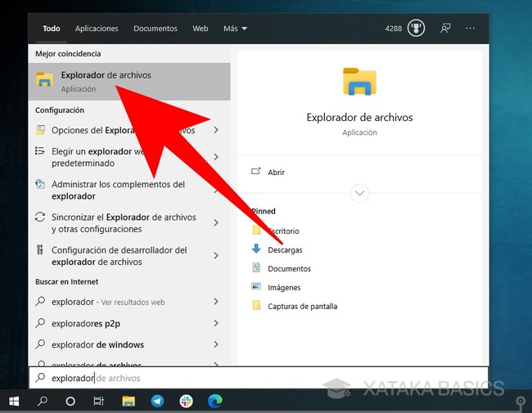Click Abrir to open the application

[x=276, y=173]
